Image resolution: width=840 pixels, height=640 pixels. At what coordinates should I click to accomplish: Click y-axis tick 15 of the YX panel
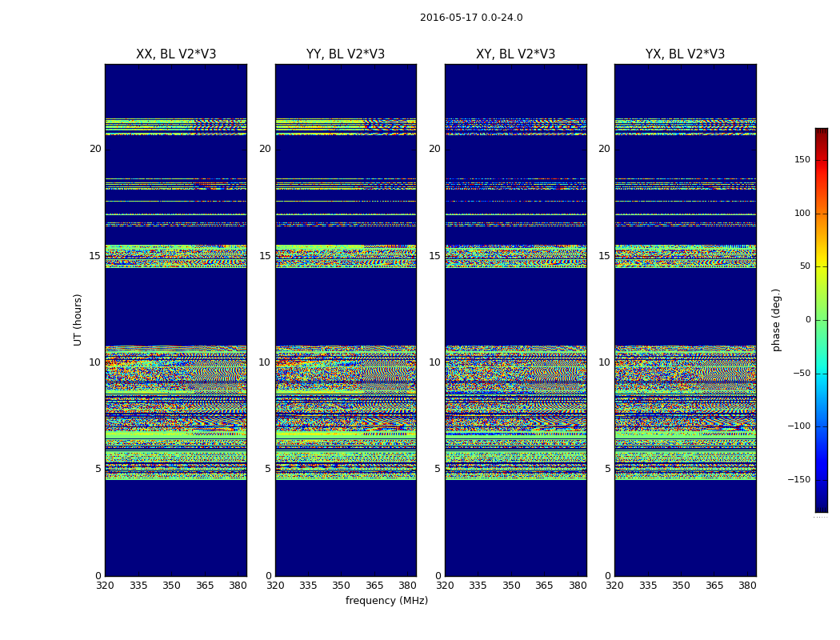[x=604, y=256]
